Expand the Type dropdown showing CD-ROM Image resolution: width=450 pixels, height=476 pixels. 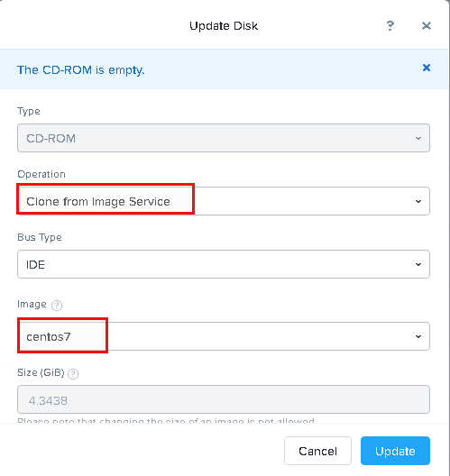pos(224,138)
